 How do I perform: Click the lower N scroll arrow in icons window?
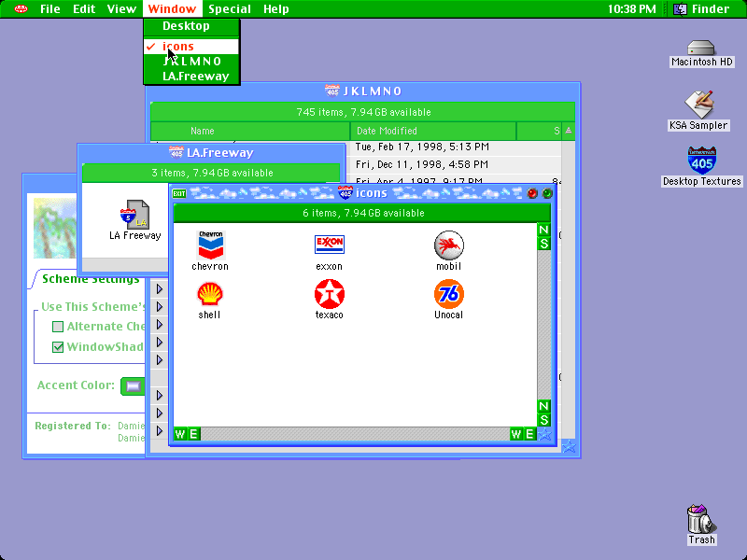(543, 406)
